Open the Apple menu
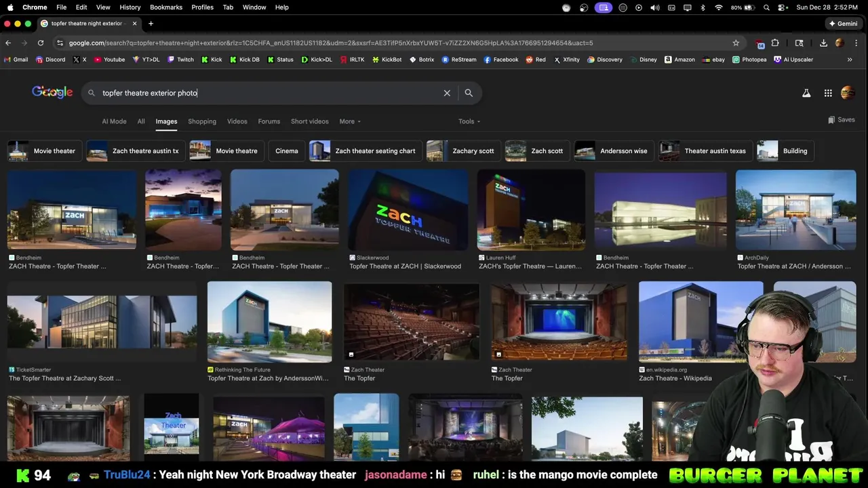 [9, 7]
